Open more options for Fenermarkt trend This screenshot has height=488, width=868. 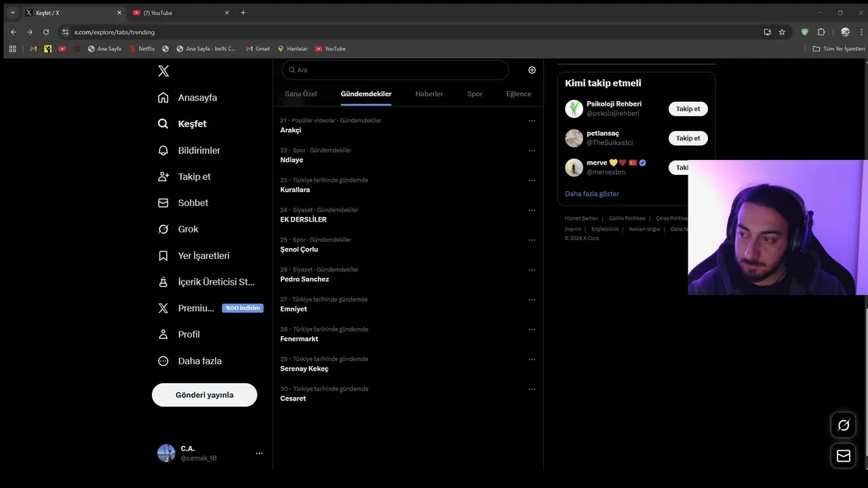click(x=532, y=329)
